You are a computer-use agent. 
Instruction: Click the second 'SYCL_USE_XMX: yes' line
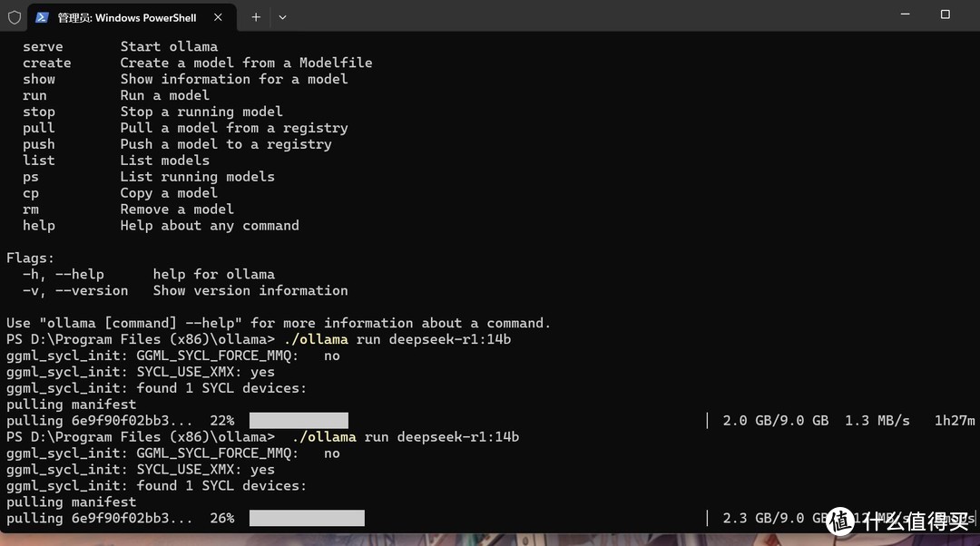pos(141,469)
